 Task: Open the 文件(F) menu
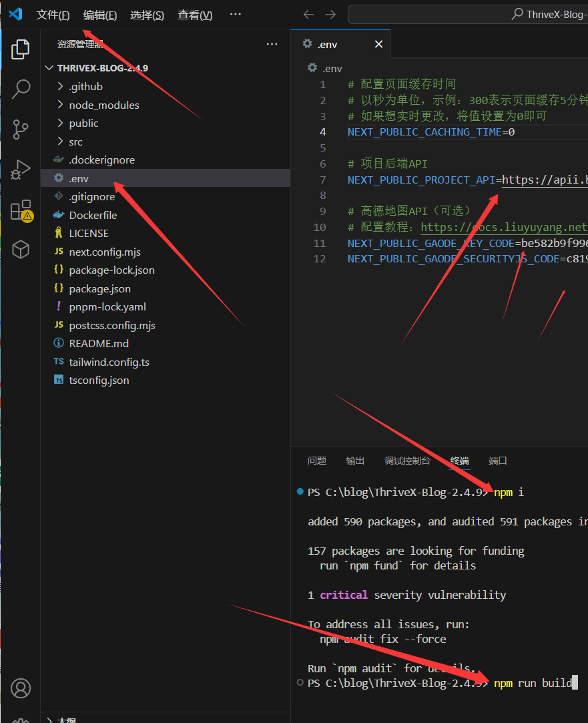tap(53, 15)
